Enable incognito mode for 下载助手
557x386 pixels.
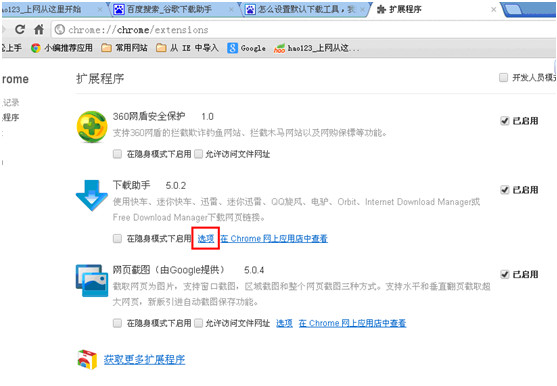click(117, 239)
